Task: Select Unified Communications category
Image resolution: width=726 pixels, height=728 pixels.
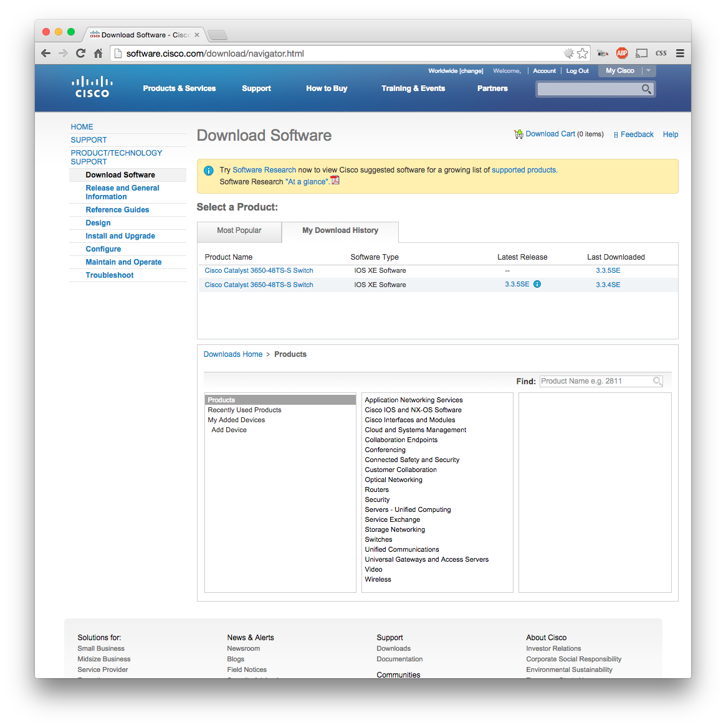Action: pyautogui.click(x=402, y=550)
